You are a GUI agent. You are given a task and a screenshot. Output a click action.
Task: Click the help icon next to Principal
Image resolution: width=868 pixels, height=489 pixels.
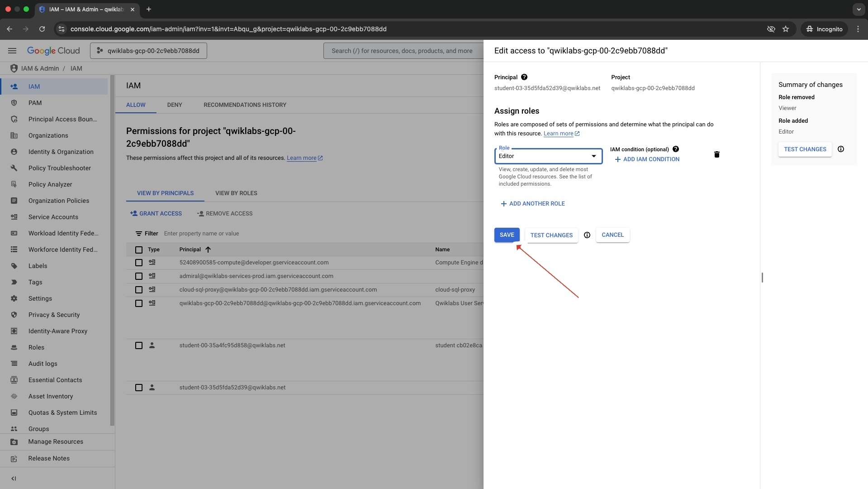(x=524, y=77)
